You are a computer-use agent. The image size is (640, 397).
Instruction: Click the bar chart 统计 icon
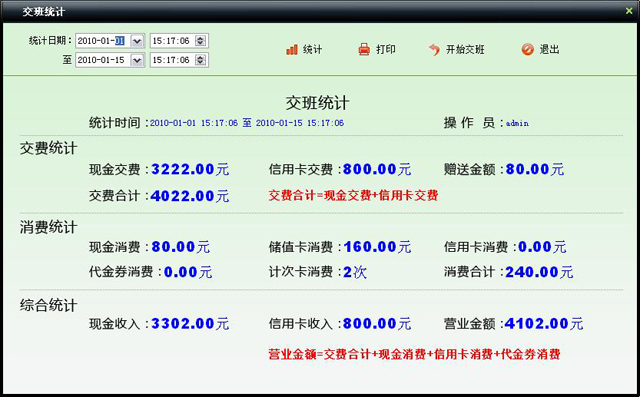(292, 49)
